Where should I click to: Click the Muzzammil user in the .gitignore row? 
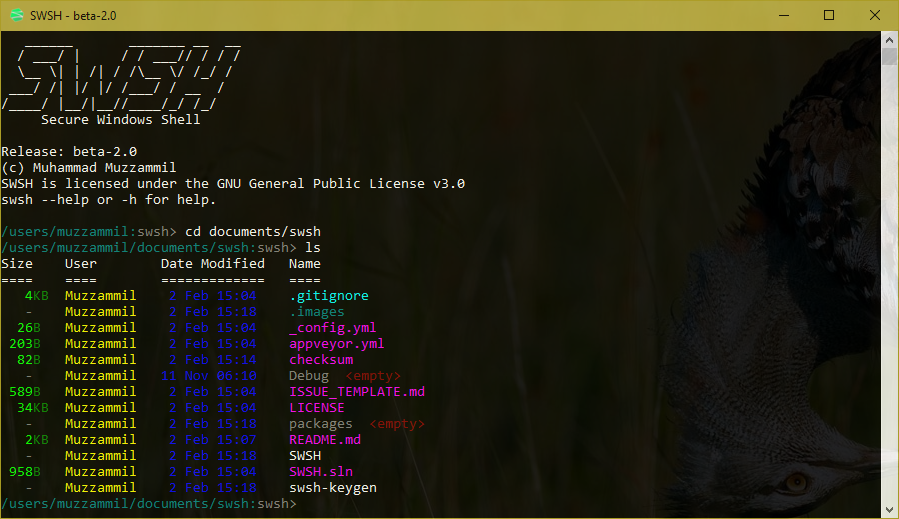tap(100, 296)
